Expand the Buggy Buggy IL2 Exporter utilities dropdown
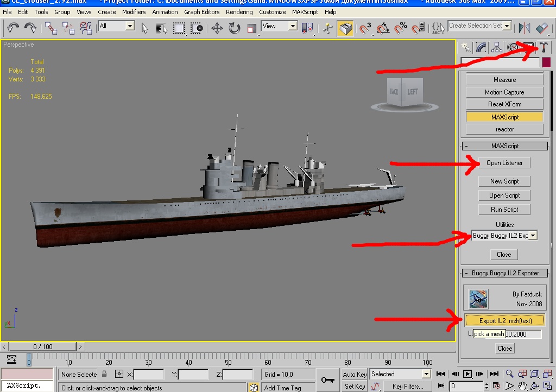Image resolution: width=556 pixels, height=392 pixels. click(533, 236)
